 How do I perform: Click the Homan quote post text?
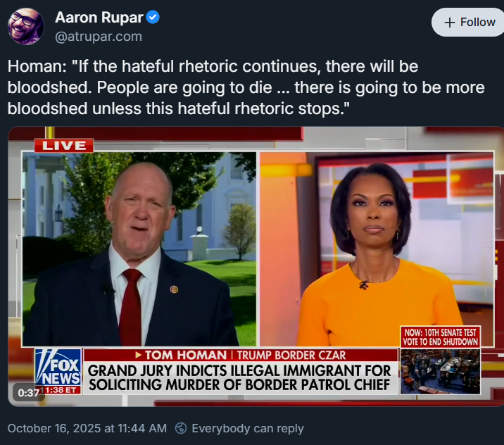tap(246, 87)
